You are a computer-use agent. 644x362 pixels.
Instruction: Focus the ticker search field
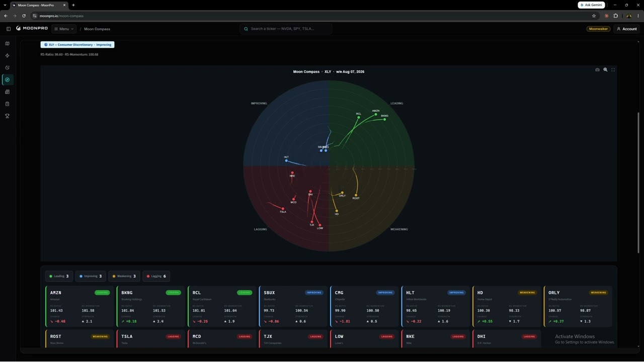[286, 29]
